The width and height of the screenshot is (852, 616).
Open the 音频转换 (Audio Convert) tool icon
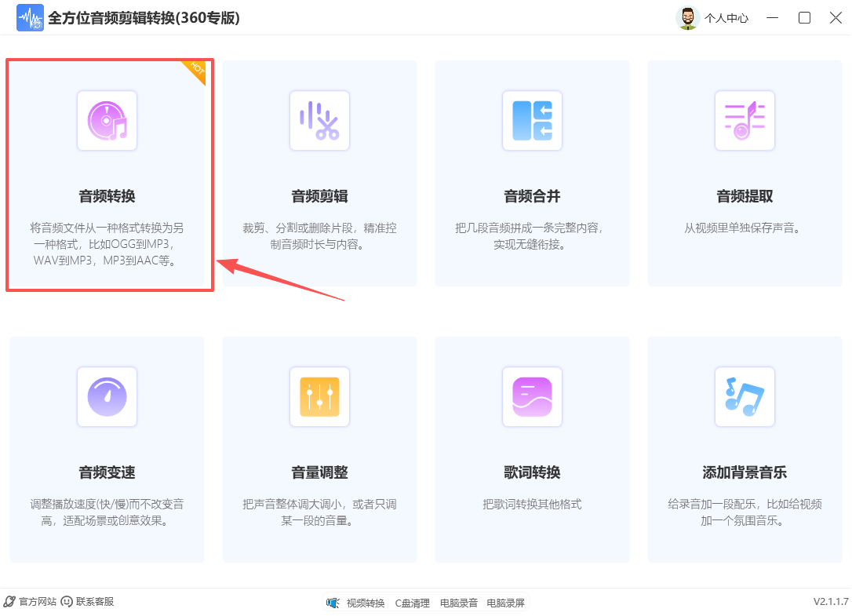pos(107,120)
